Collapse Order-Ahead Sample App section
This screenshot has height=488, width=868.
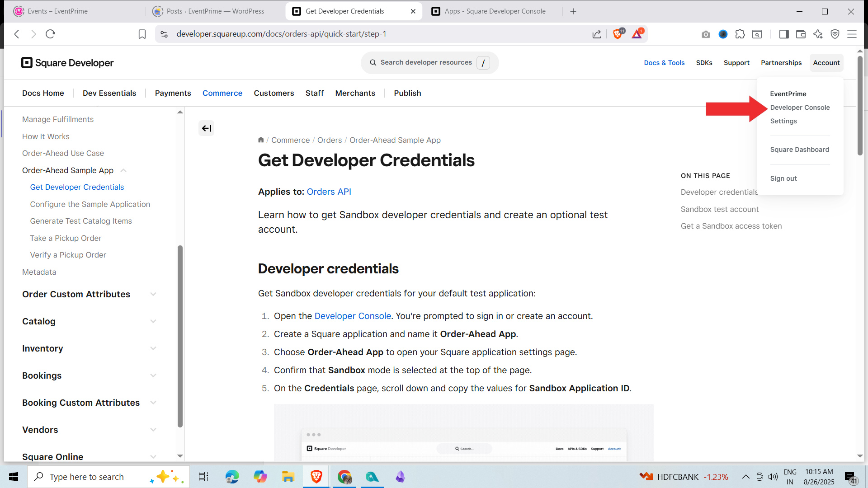pos(123,170)
